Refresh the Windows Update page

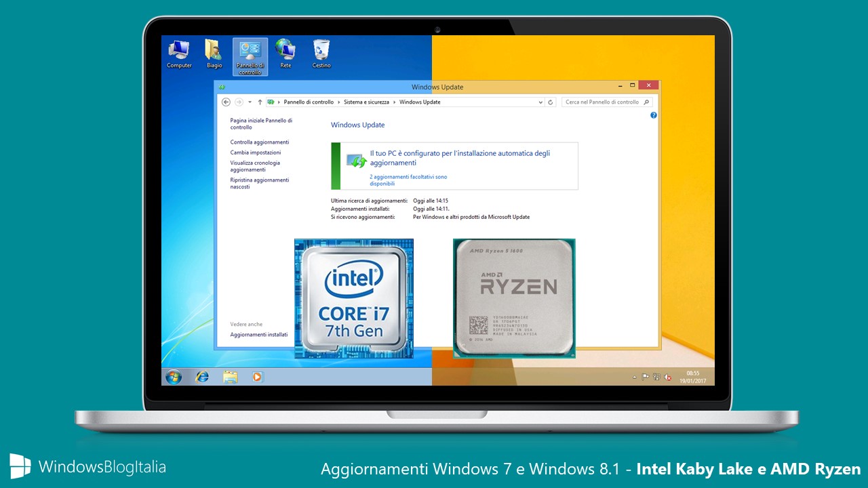551,102
